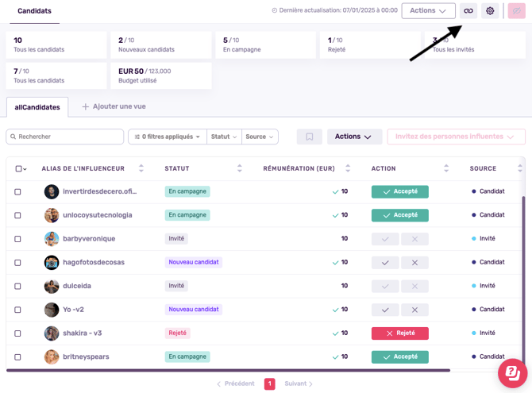
Task: Click Invitez des personnes influentes button
Action: coord(456,137)
